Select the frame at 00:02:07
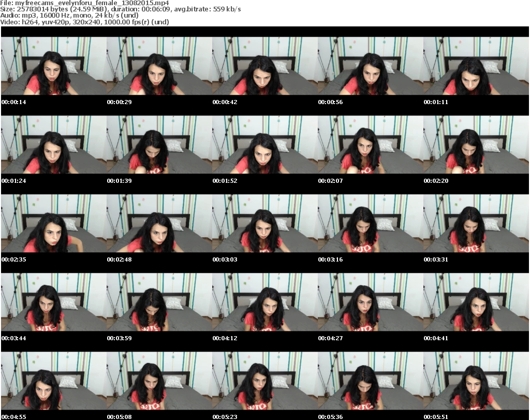 pyautogui.click(x=371, y=144)
